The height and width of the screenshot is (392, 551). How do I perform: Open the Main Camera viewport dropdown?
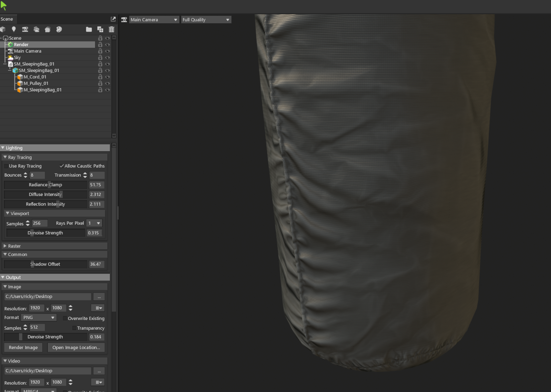tap(154, 20)
